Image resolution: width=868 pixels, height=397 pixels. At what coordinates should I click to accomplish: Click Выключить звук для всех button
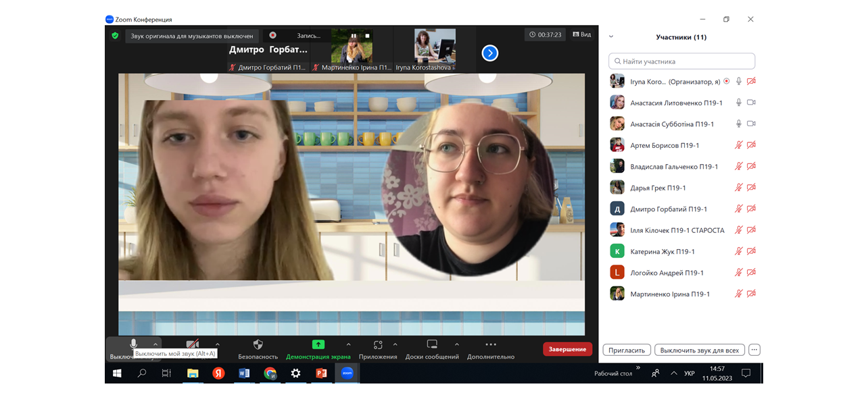(700, 350)
